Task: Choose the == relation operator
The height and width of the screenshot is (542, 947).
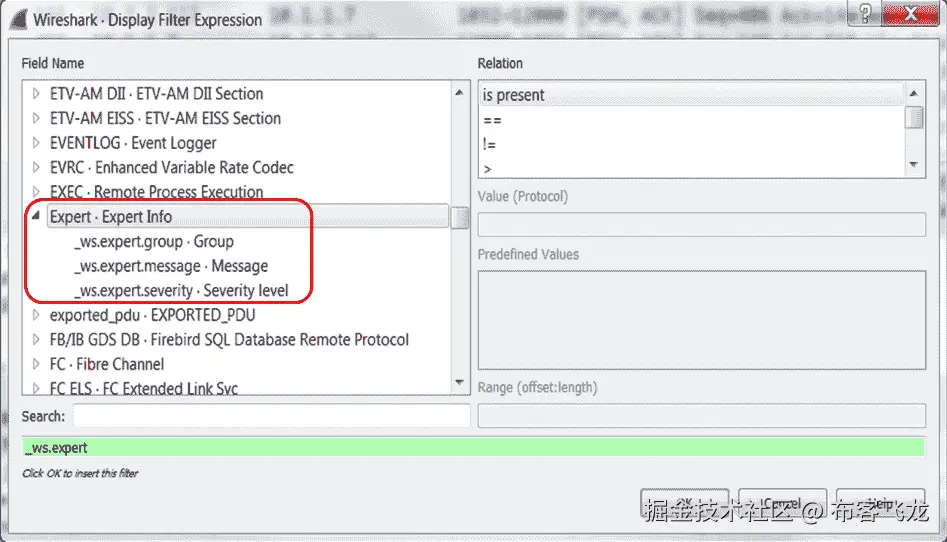Action: (x=692, y=120)
